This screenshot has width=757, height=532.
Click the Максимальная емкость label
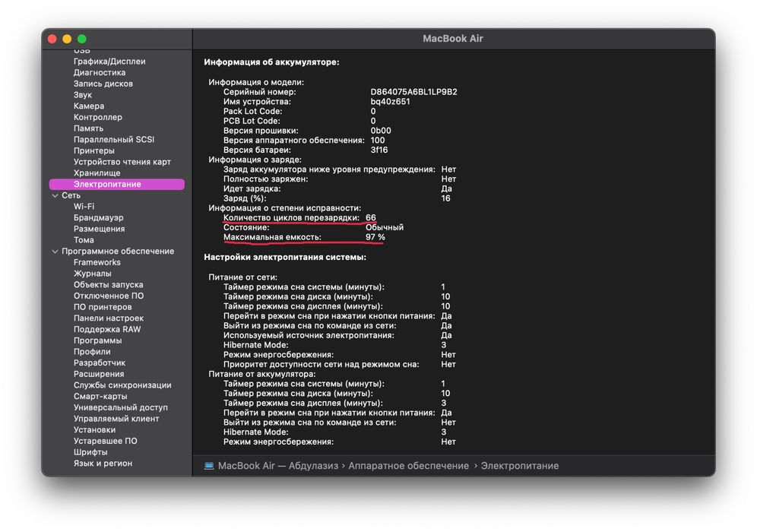tap(272, 237)
